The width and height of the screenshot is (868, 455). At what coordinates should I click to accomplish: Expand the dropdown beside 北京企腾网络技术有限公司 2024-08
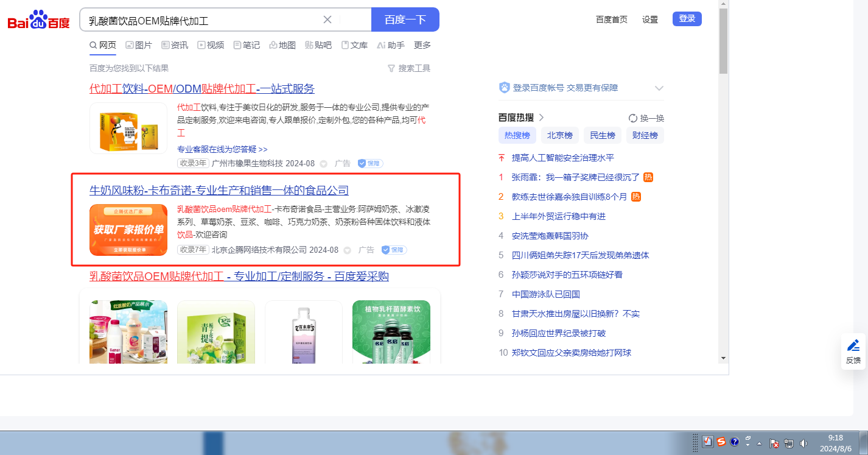[x=348, y=250]
